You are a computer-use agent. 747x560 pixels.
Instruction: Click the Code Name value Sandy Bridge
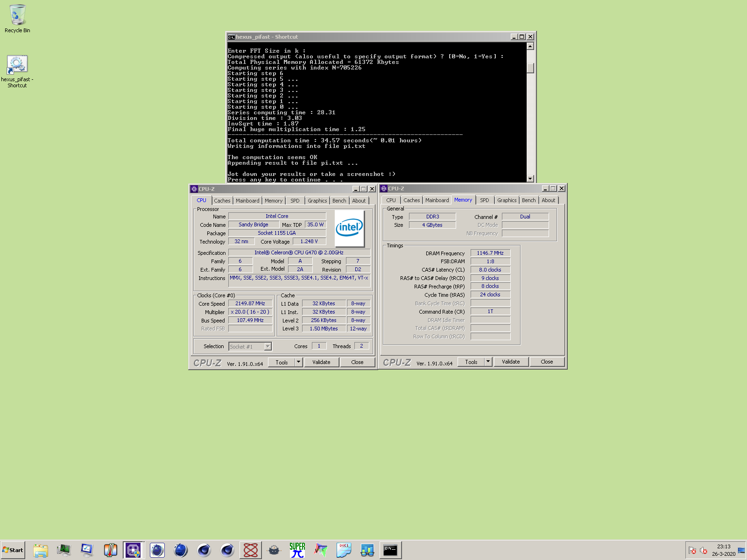(x=254, y=224)
